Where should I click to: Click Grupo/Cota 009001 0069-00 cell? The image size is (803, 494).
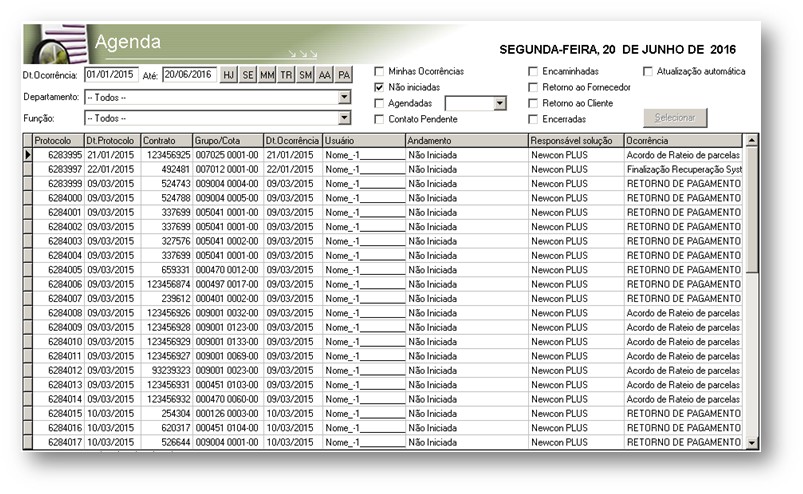click(x=228, y=355)
